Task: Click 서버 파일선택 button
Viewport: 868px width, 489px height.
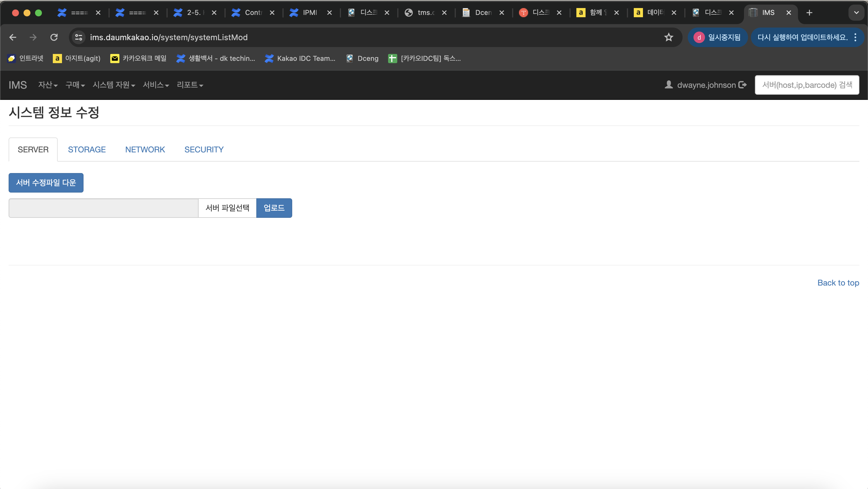Action: coord(227,208)
